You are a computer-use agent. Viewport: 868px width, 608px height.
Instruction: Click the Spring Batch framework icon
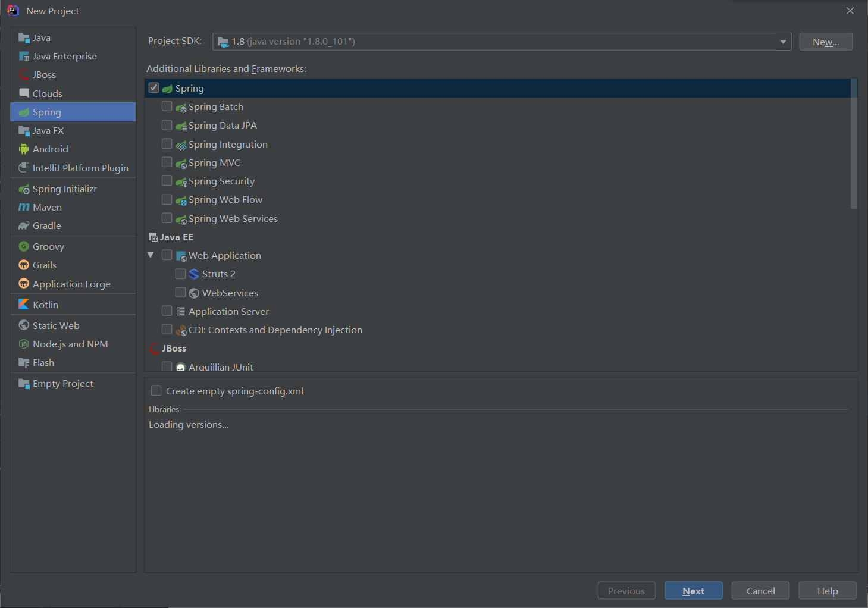181,108
